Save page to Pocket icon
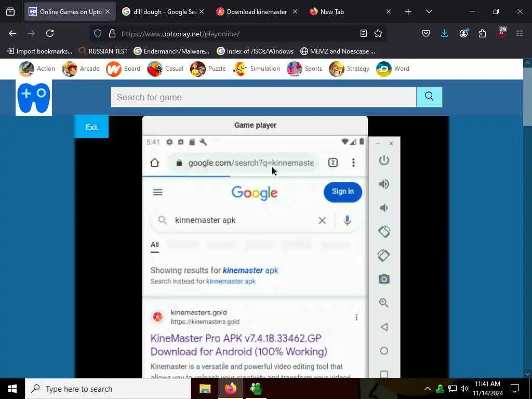Viewport: 532px width, 399px height. pos(426,33)
